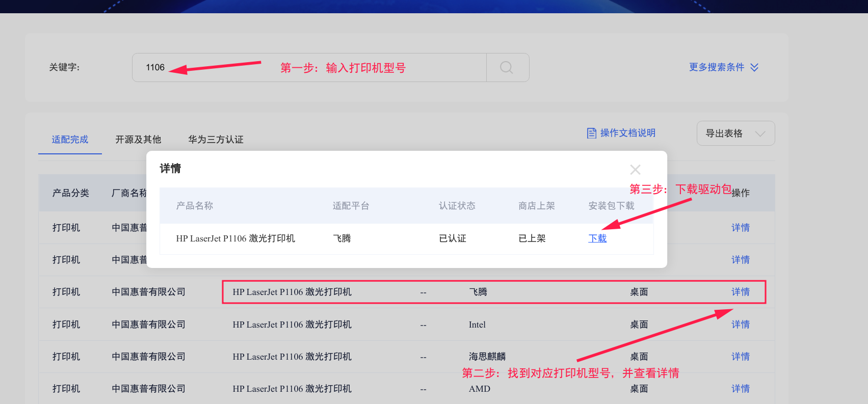This screenshot has width=868, height=404.
Task: Open the 导出表格 dropdown
Action: pyautogui.click(x=735, y=133)
